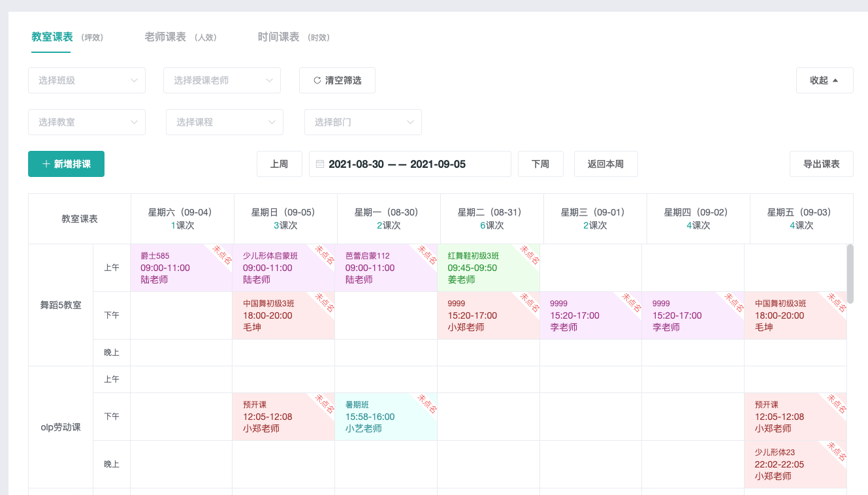This screenshot has width=868, height=495.
Task: Open the week date range picker
Action: click(410, 164)
